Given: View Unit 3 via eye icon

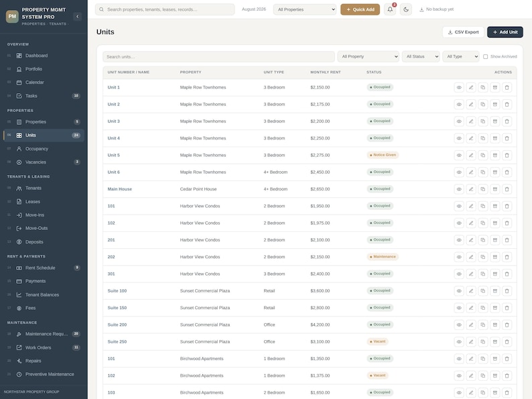Looking at the screenshot, I should coord(459,121).
